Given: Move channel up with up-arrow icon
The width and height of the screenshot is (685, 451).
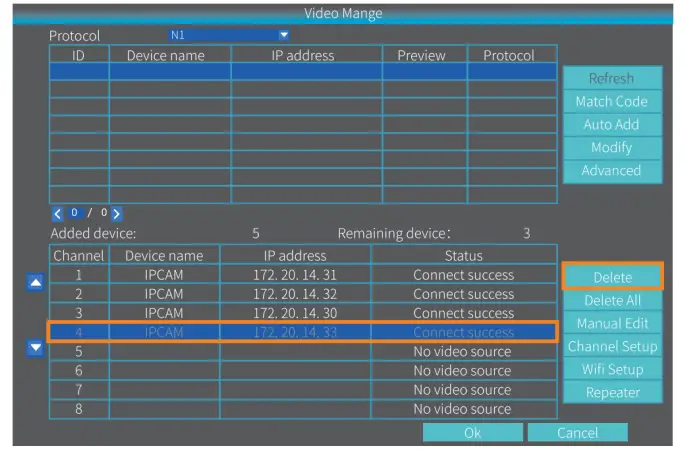Looking at the screenshot, I should [x=35, y=283].
